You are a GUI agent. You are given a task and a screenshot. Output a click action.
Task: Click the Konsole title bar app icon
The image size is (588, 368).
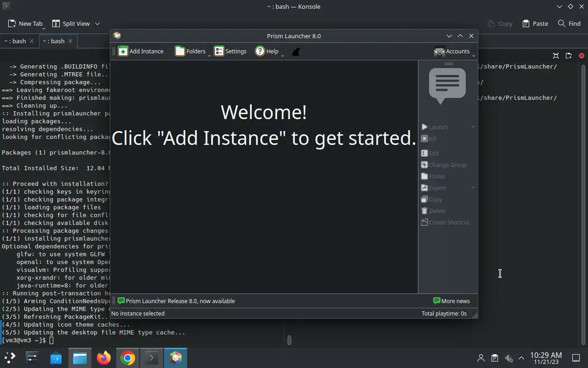point(6,6)
